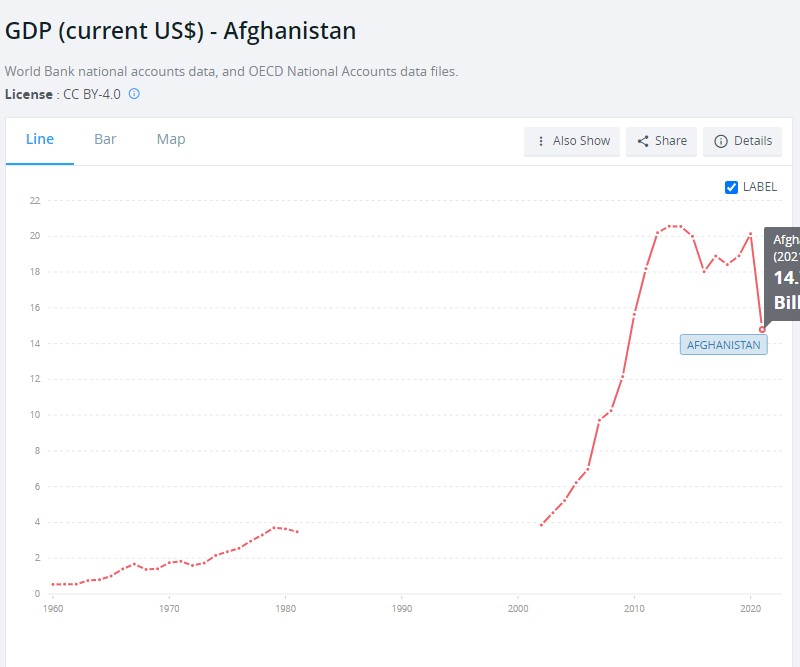800x667 pixels.
Task: Open the Details panel button
Action: (x=743, y=141)
